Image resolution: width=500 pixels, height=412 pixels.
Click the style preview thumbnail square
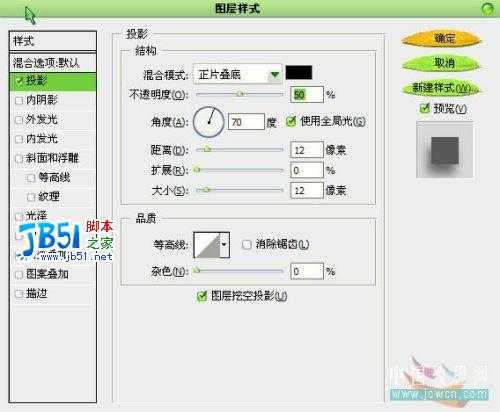click(445, 150)
